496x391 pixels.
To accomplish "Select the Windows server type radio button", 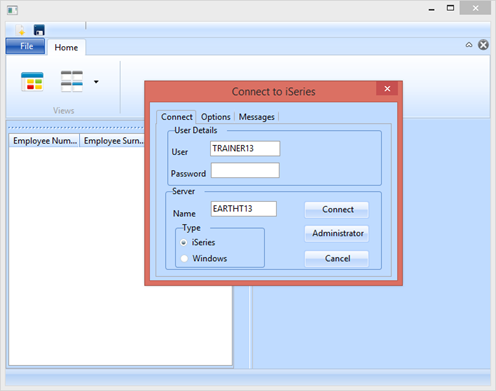I will [184, 258].
